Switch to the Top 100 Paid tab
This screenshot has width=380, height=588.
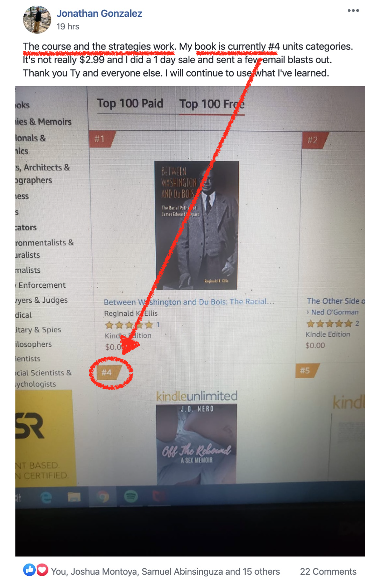pyautogui.click(x=130, y=103)
